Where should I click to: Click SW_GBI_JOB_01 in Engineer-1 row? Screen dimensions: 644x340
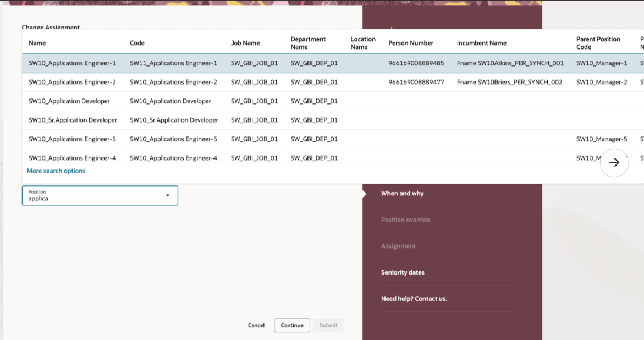tap(254, 63)
